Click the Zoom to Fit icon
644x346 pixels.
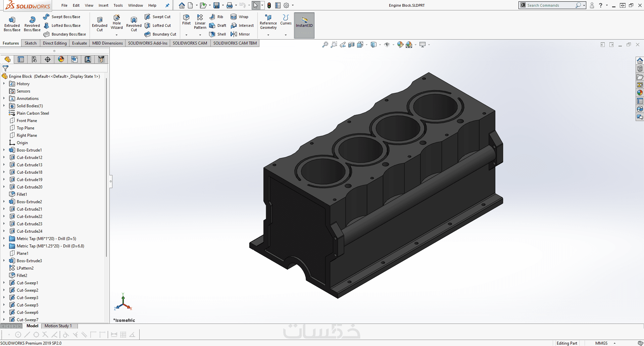point(325,45)
